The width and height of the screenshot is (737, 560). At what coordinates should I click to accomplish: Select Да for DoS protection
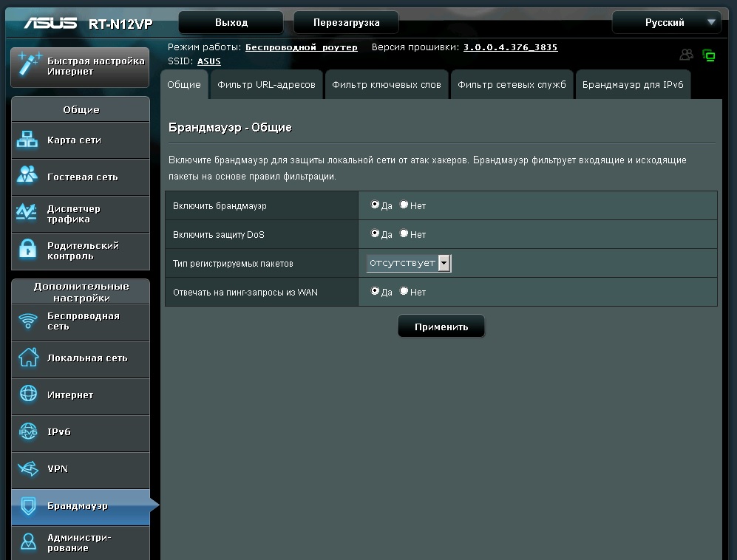375,233
